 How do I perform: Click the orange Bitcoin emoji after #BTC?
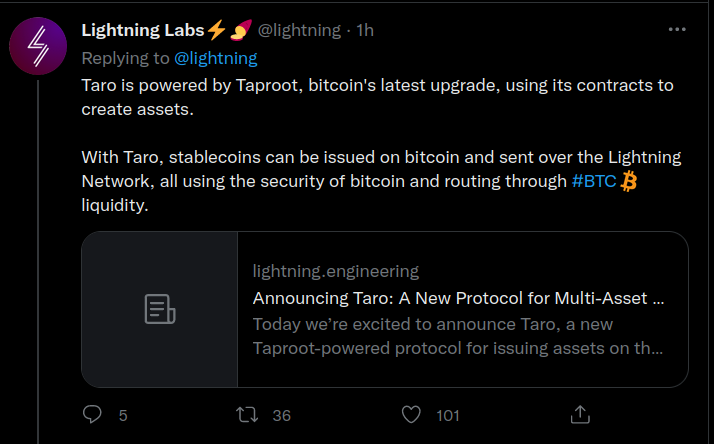(x=629, y=181)
